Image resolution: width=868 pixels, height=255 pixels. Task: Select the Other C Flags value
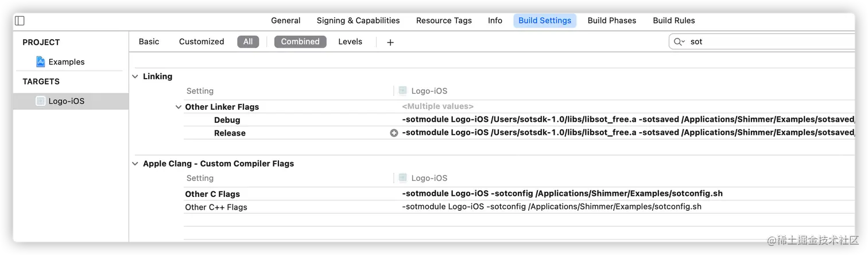click(563, 194)
